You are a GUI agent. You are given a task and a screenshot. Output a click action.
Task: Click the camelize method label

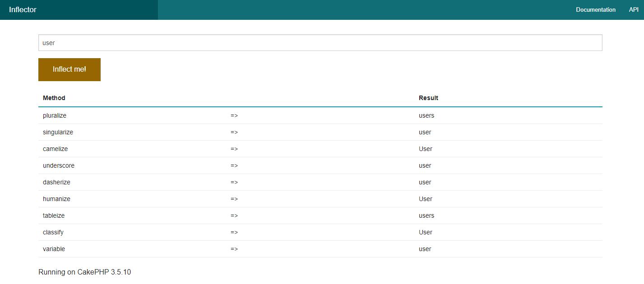point(55,149)
